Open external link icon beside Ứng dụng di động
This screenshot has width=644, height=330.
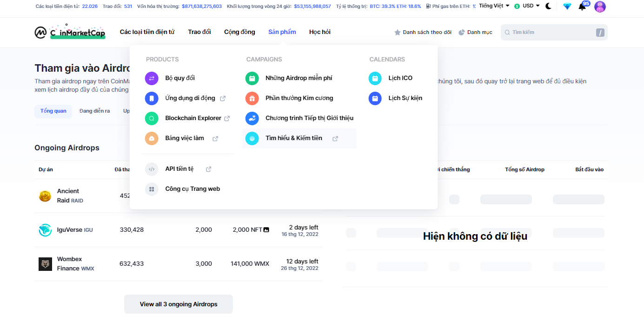(x=223, y=99)
